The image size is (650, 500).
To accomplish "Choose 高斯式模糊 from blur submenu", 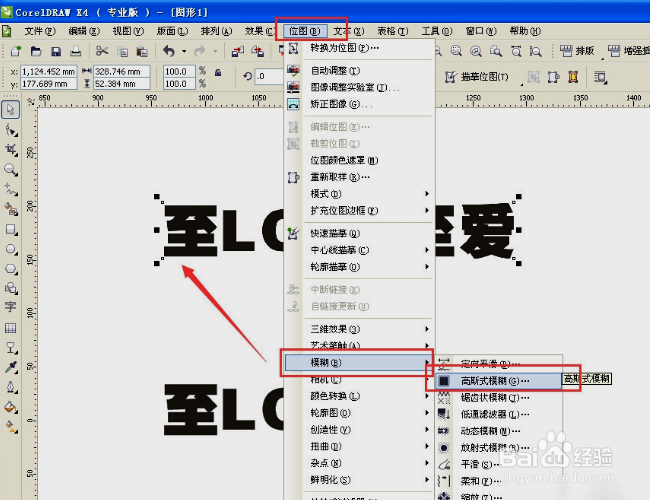I will 498,381.
